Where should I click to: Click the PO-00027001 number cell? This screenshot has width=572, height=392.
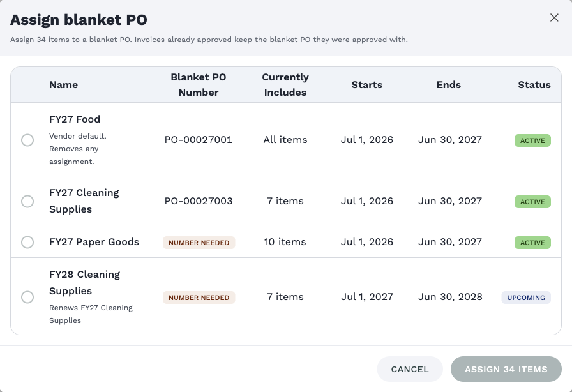coord(199,140)
